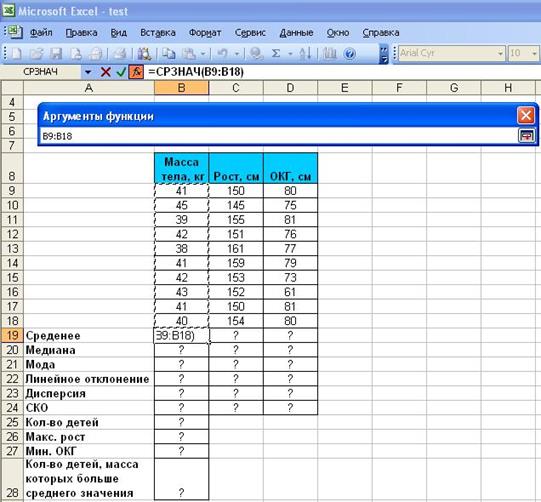This screenshot has height=502, width=541.
Task: Open the Paste options dropdown arrow
Action: pos(203,54)
